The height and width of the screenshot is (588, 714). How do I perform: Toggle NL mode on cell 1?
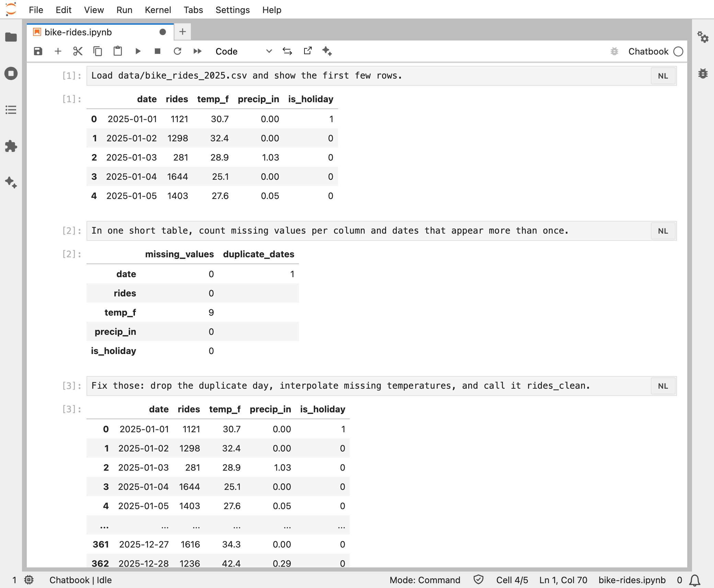tap(663, 76)
